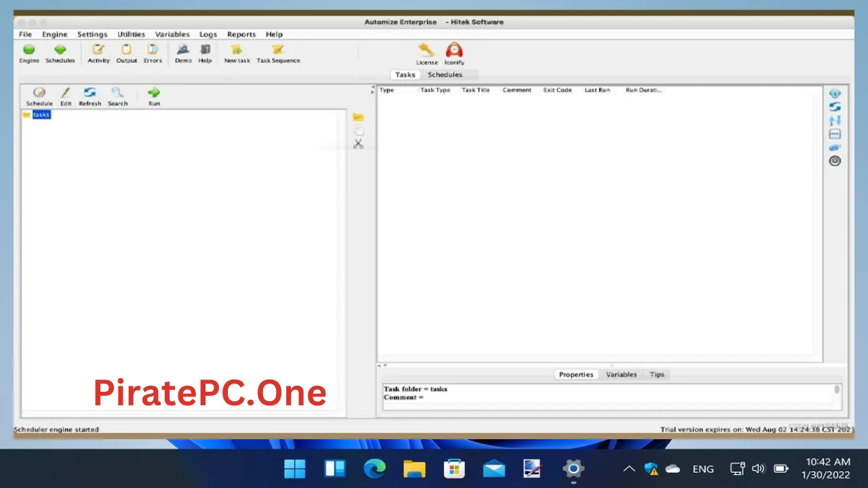Select the Variables tab in bottom panel
Image resolution: width=868 pixels, height=488 pixels.
(x=621, y=374)
